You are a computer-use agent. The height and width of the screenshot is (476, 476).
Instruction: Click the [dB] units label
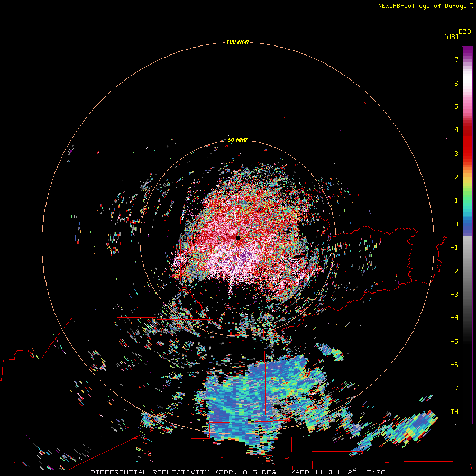point(451,36)
